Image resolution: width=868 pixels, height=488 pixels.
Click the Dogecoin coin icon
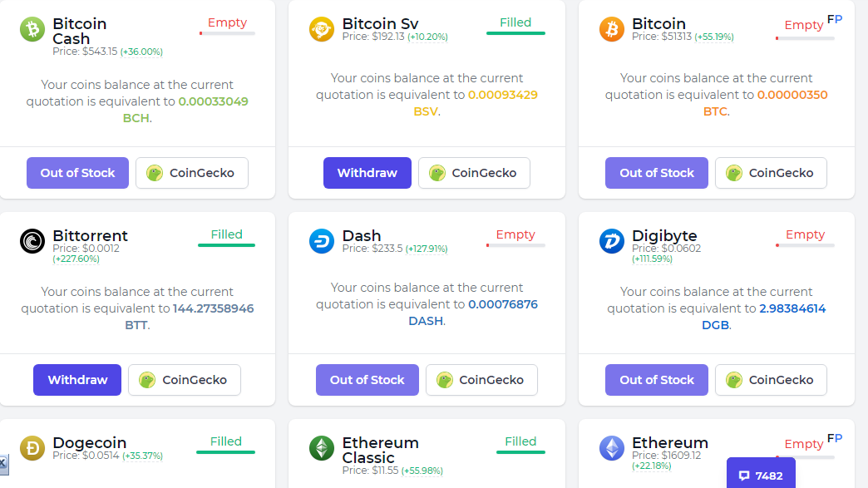(x=32, y=447)
